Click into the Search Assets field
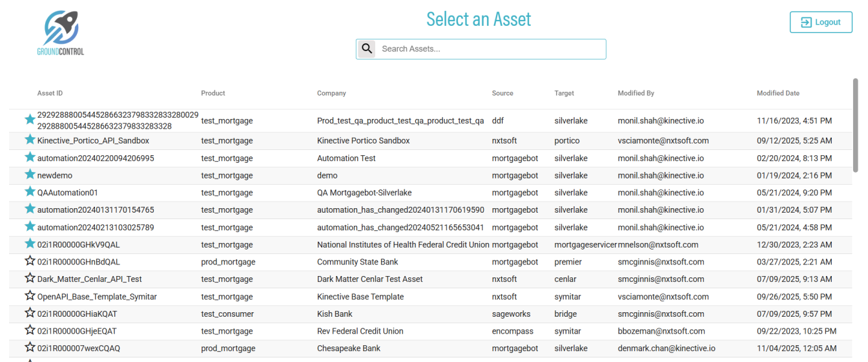868x362 pixels. coord(491,48)
